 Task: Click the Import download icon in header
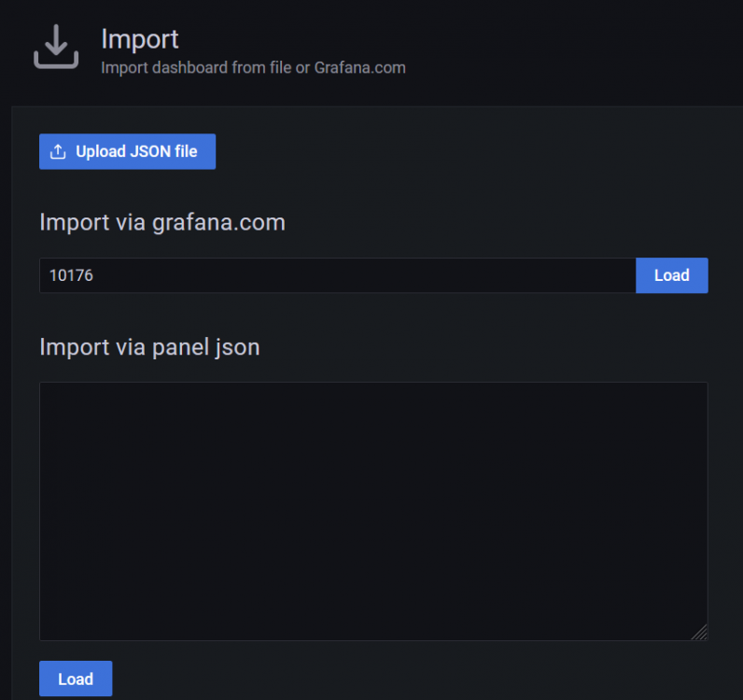[x=56, y=47]
